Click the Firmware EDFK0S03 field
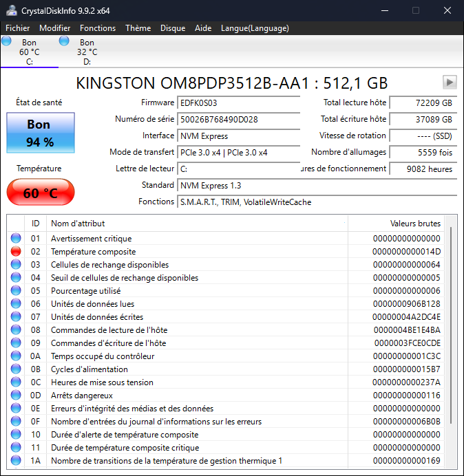The width and height of the screenshot is (464, 476). (239, 103)
